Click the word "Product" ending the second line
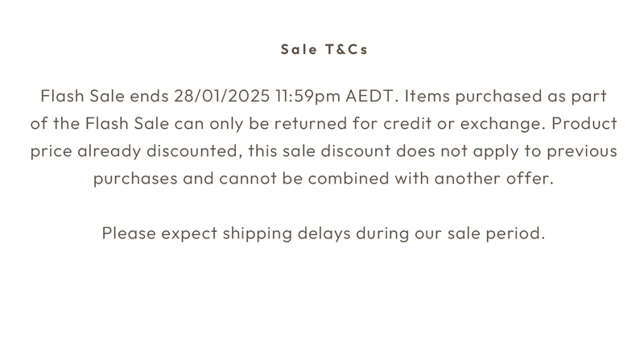 [584, 124]
